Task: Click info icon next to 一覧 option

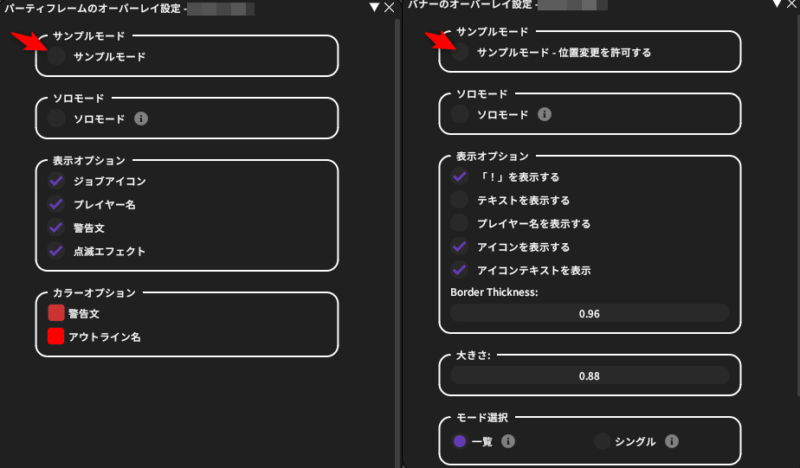Action: (509, 440)
